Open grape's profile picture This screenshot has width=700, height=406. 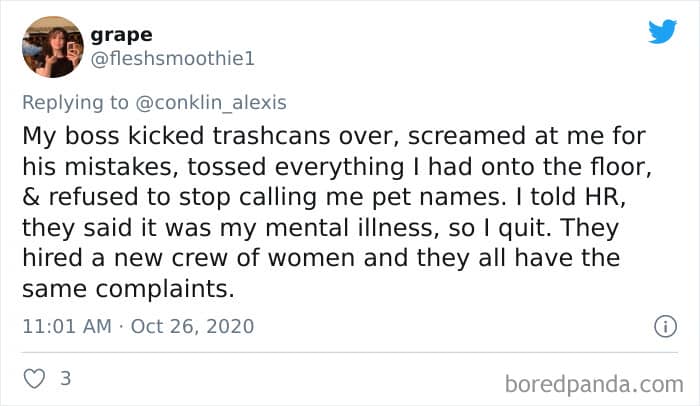pyautogui.click(x=52, y=47)
